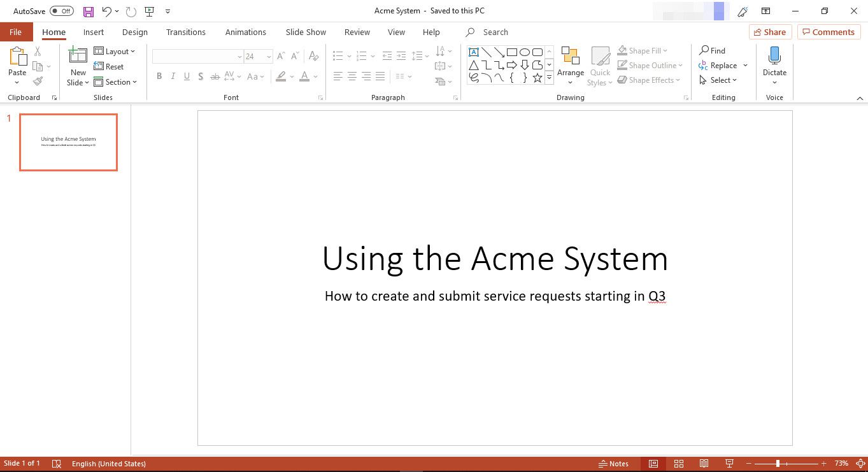Image resolution: width=868 pixels, height=472 pixels.
Task: Clear all formatting icon
Action: (313, 57)
